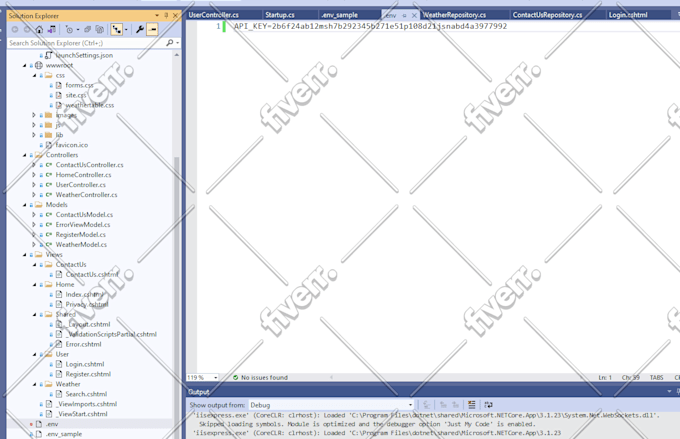Collapse the wwwroot folder node

(x=24, y=66)
